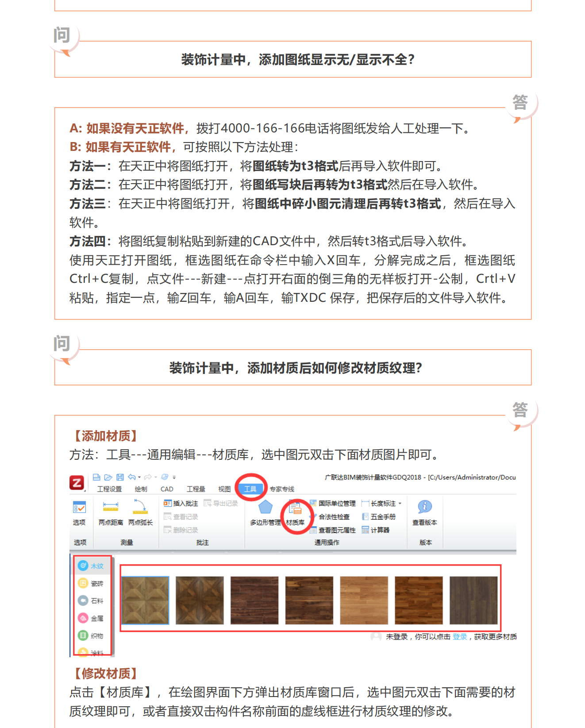Screen dimensions: 585x728
Task: Click the 导出记录 export records item
Action: (221, 504)
